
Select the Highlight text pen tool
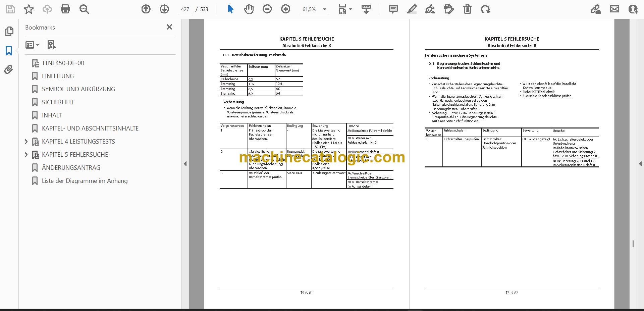(x=412, y=9)
